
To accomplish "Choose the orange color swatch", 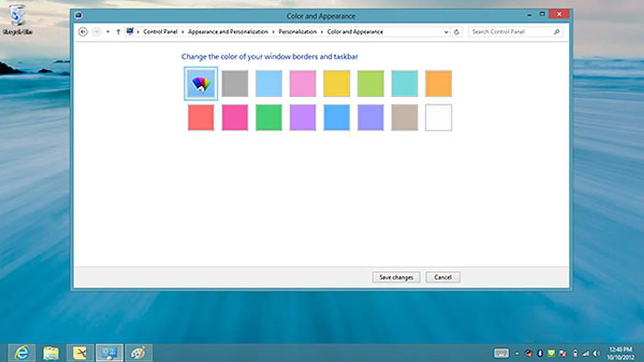I will pyautogui.click(x=438, y=84).
